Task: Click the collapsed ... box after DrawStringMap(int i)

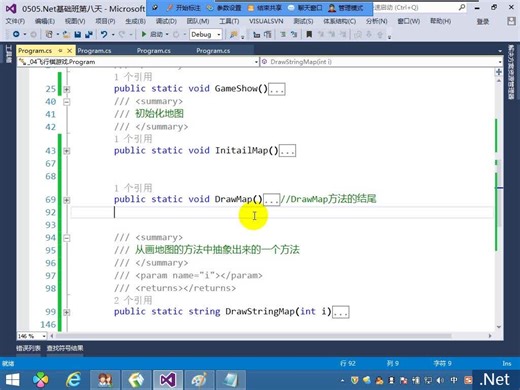Action: tap(341, 312)
